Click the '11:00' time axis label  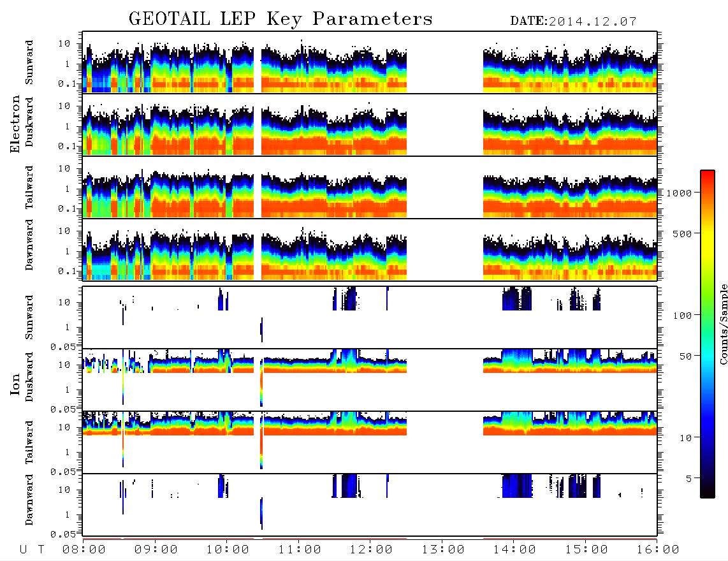300,550
